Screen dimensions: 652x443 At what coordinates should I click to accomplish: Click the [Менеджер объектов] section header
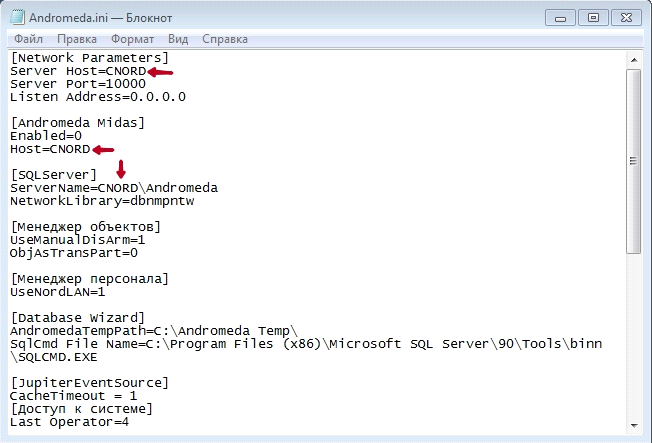(85, 227)
